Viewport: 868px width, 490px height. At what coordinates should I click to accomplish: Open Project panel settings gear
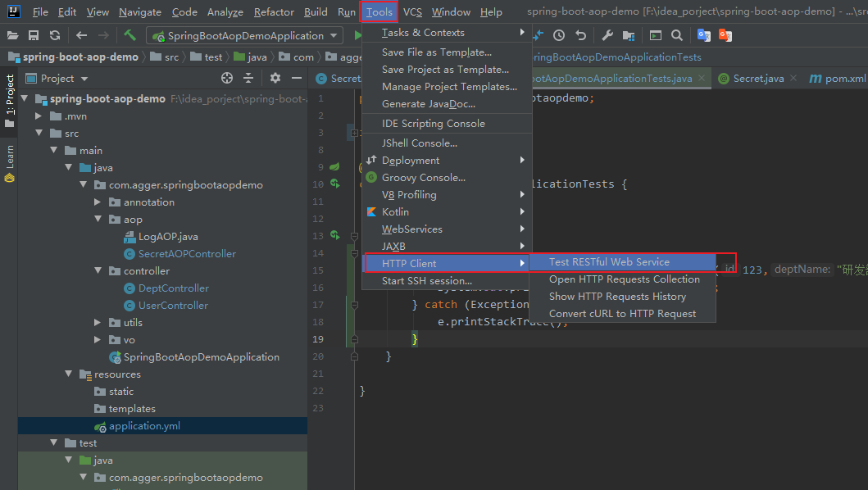click(275, 78)
